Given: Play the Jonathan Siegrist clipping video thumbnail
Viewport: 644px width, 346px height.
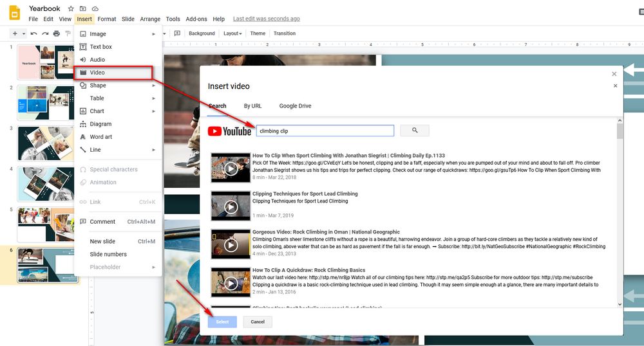Looking at the screenshot, I should (231, 168).
